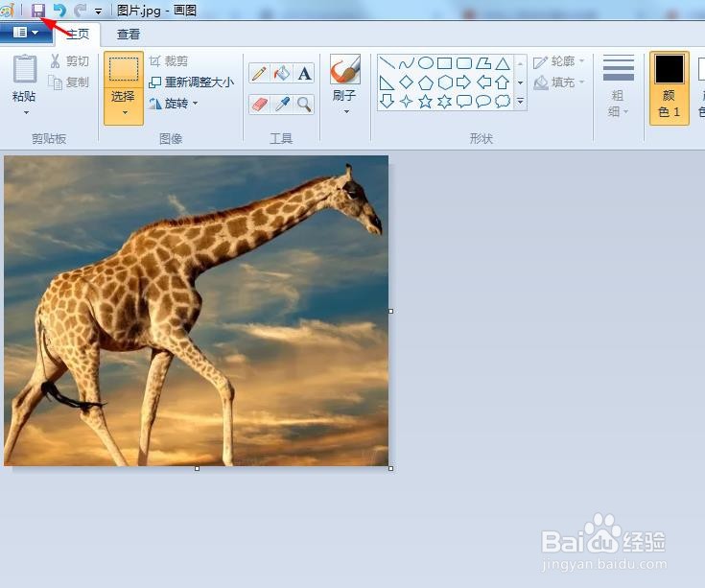Undo the last action
Screen dimensions: 705x588
click(x=59, y=10)
